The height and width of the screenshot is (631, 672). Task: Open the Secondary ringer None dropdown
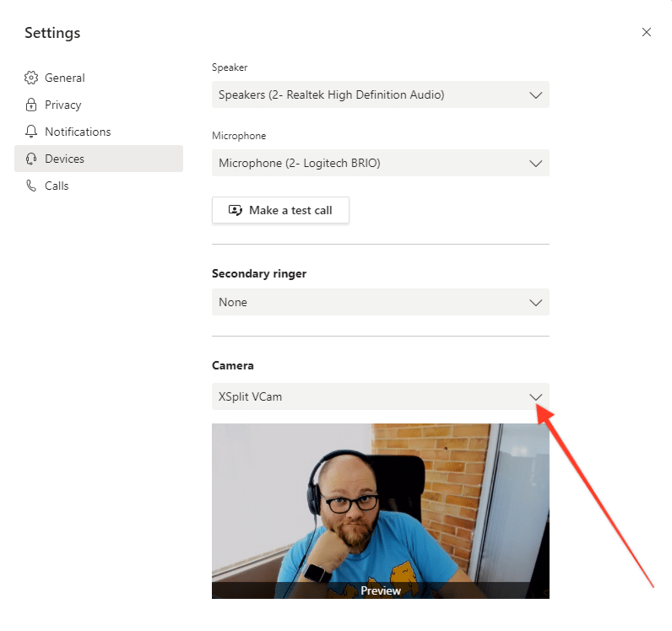(x=381, y=302)
